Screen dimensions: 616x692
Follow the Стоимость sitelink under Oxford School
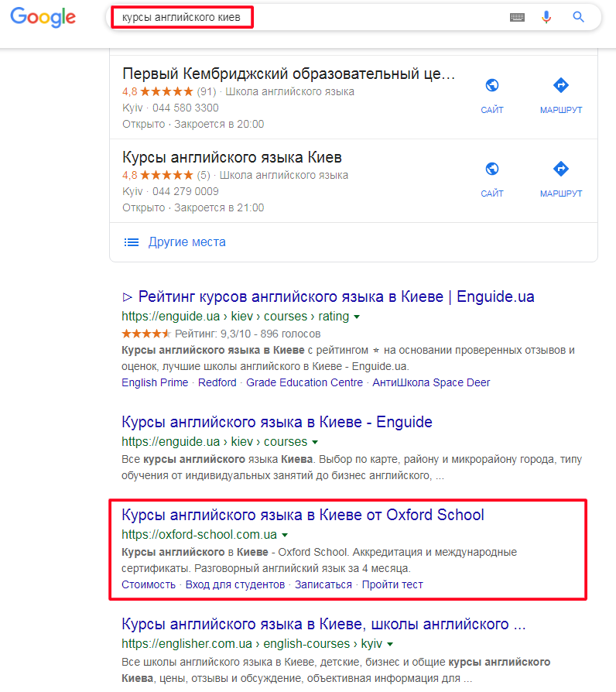point(149,584)
